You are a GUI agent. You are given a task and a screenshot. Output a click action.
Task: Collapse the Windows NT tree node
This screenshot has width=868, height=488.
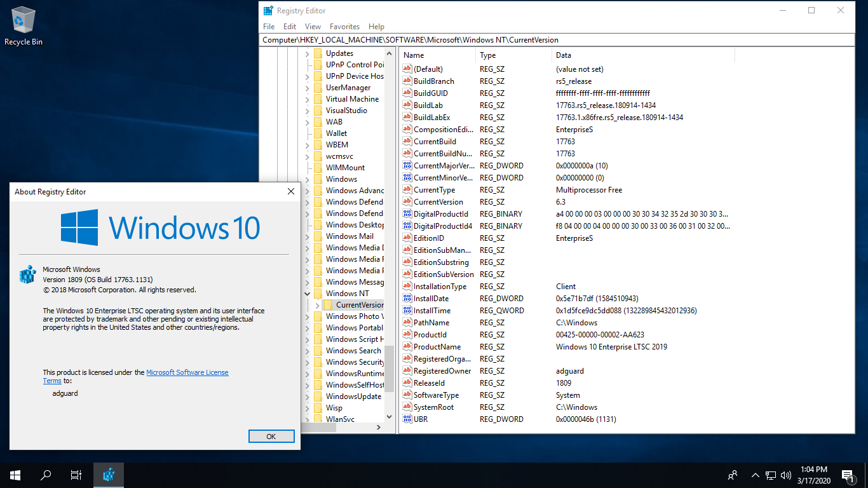(308, 294)
